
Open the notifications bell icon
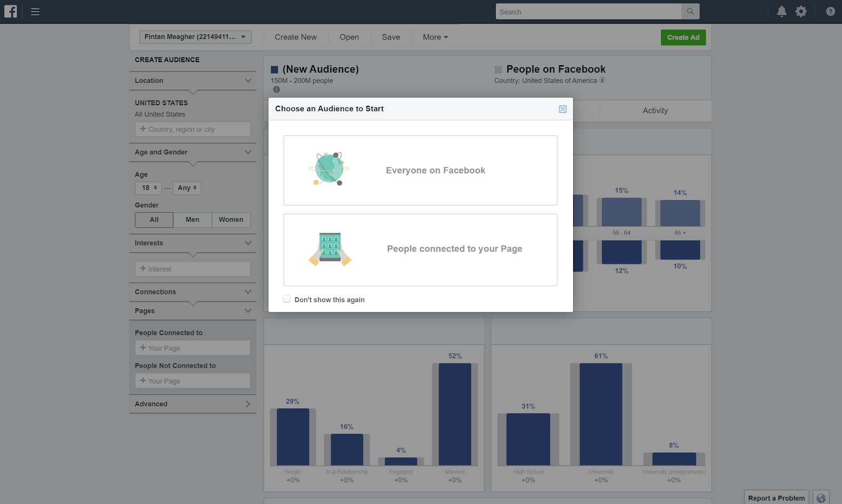coord(781,12)
